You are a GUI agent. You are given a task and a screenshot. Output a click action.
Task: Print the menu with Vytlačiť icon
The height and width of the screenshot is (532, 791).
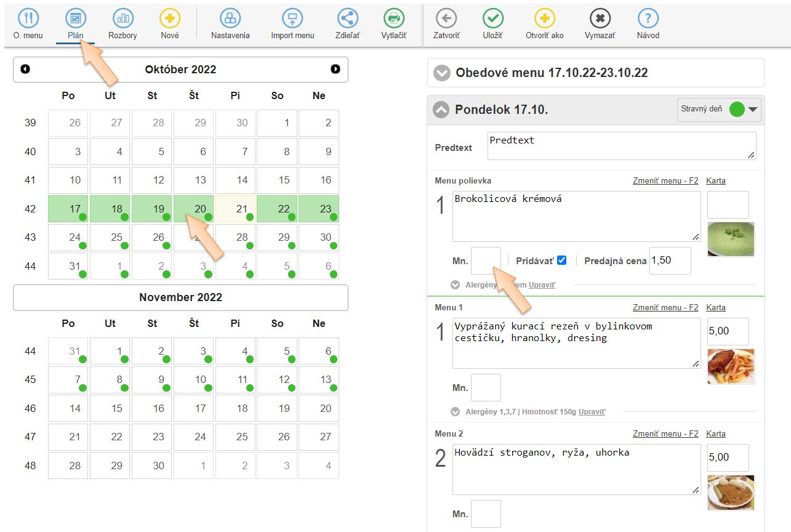tap(393, 20)
